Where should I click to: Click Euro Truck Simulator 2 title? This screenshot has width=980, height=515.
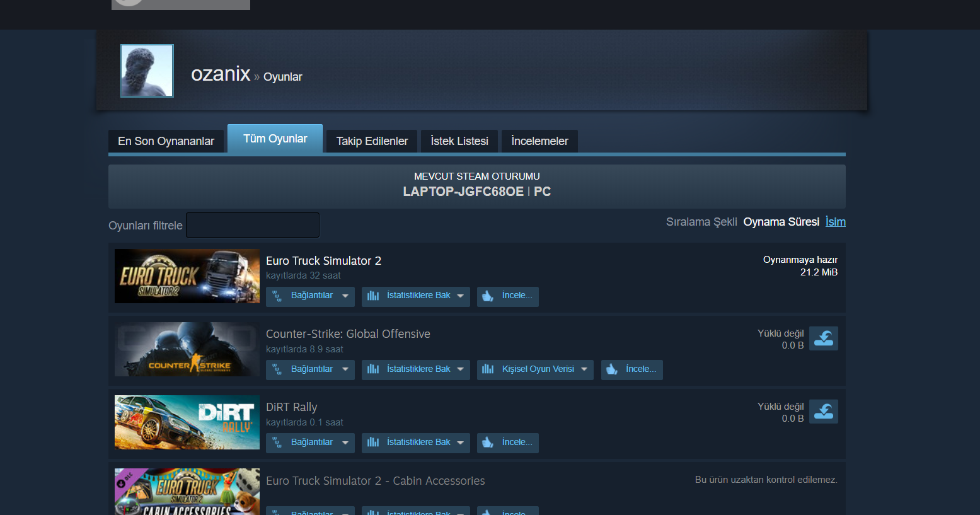(x=323, y=261)
